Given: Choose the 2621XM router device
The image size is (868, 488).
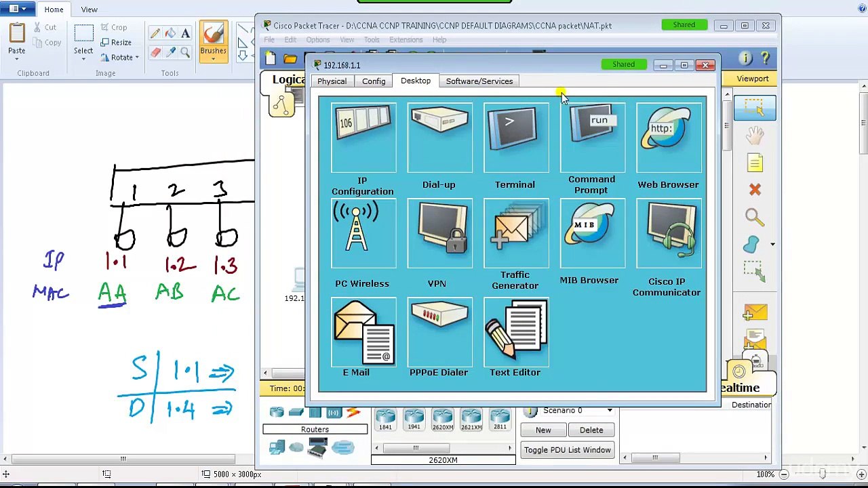Looking at the screenshot, I should pyautogui.click(x=471, y=419).
